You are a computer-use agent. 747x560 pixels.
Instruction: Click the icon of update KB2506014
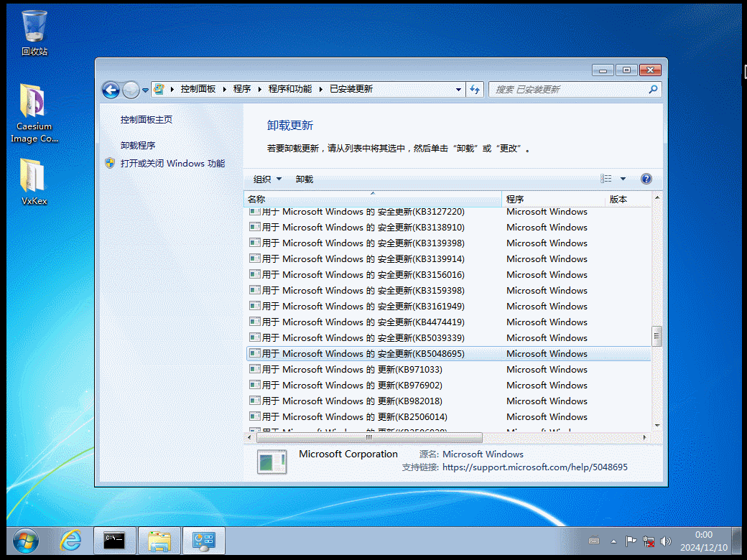tap(255, 416)
